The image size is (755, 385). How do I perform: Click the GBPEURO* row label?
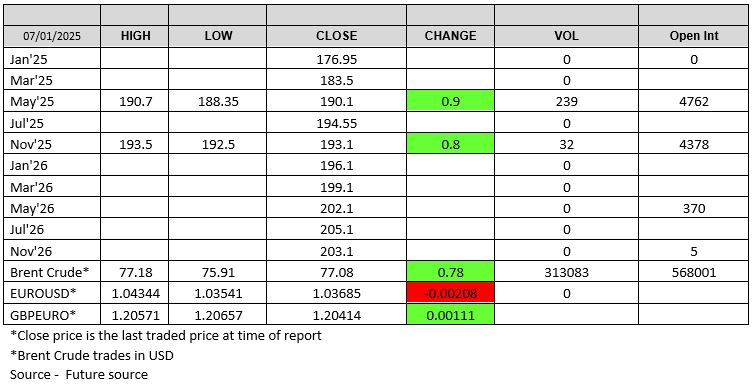[x=43, y=315]
